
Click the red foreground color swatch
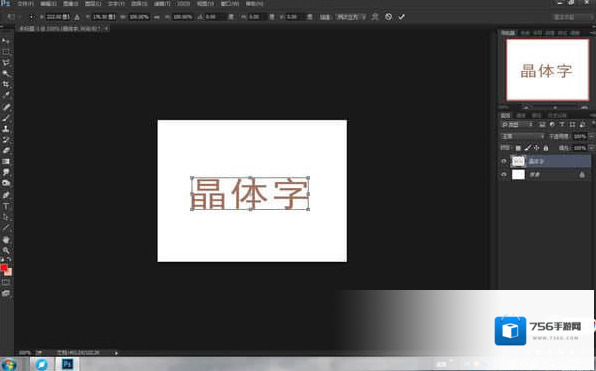click(x=4, y=268)
